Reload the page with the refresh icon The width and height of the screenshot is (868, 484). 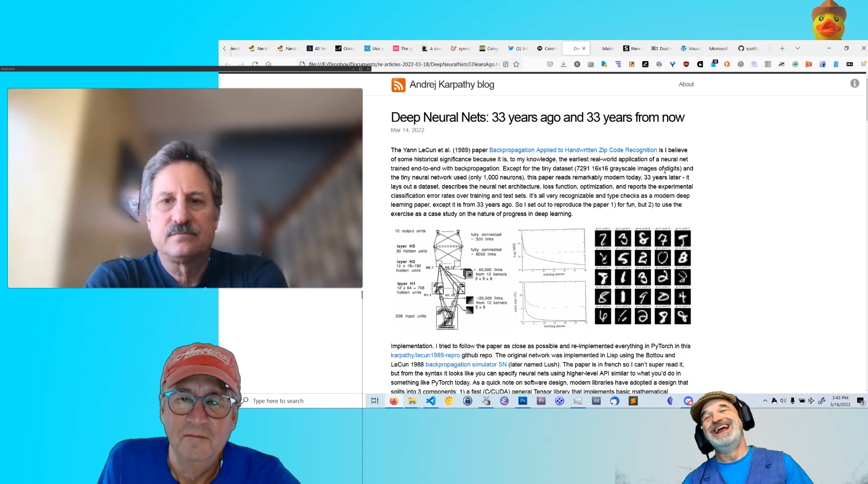[x=255, y=64]
